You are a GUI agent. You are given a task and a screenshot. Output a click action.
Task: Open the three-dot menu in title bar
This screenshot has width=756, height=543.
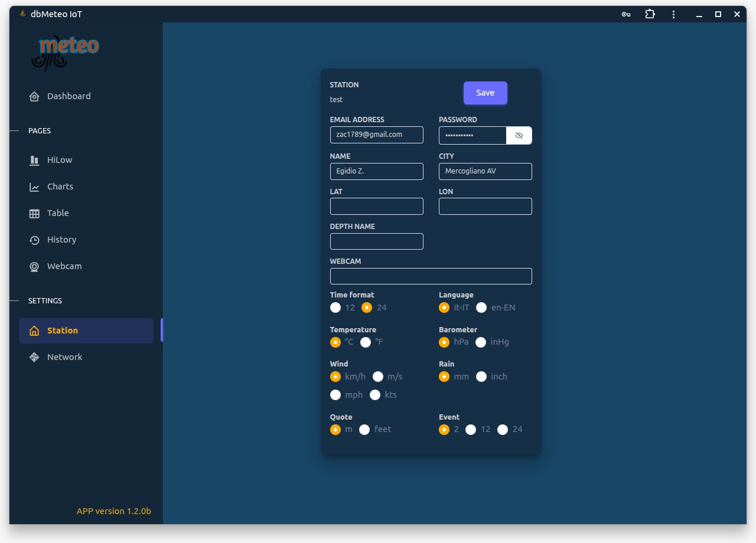pos(673,14)
